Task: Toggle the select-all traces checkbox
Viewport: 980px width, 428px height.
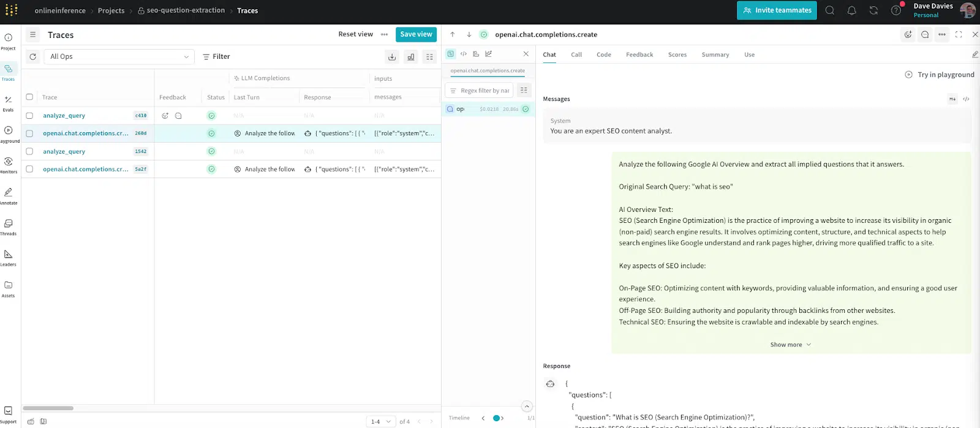Action: coord(29,97)
